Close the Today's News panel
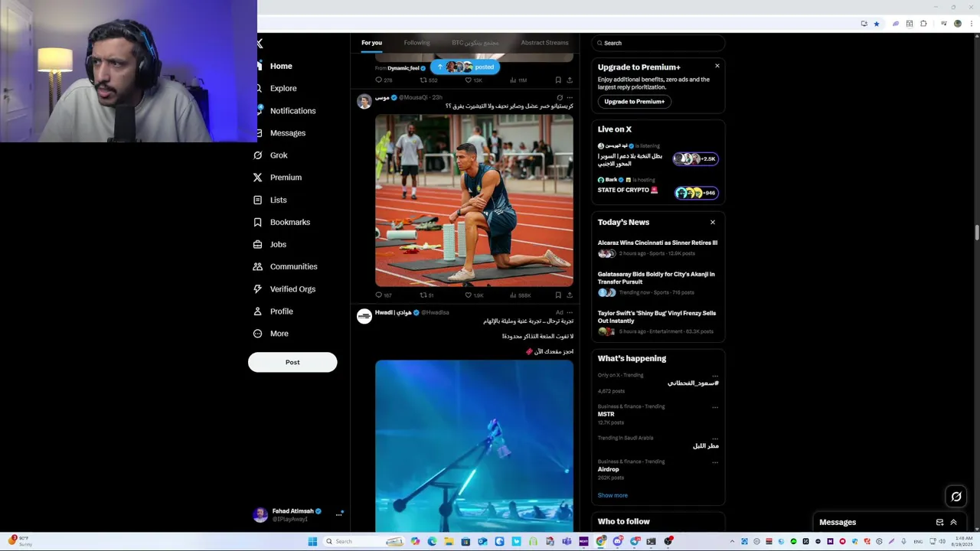This screenshot has height=551, width=980. pyautogui.click(x=713, y=223)
